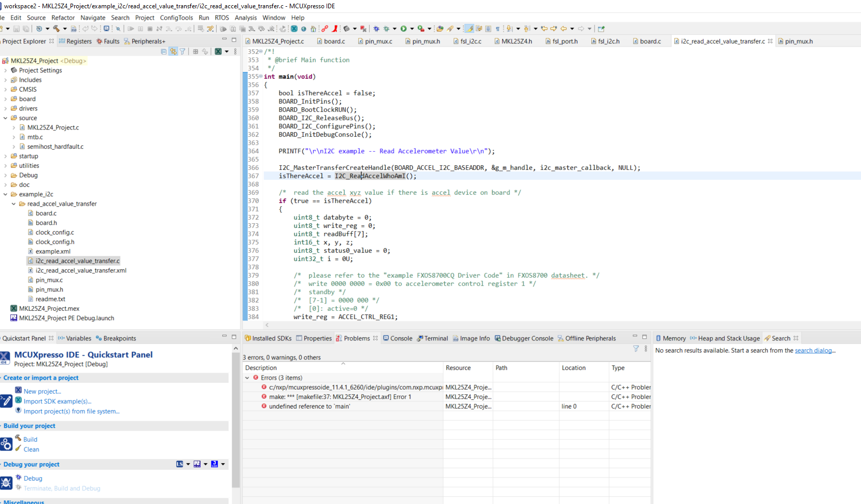Image resolution: width=861 pixels, height=504 pixels.
Task: Toggle Show Whitespace Characters pilcrow button
Action: 498,28
